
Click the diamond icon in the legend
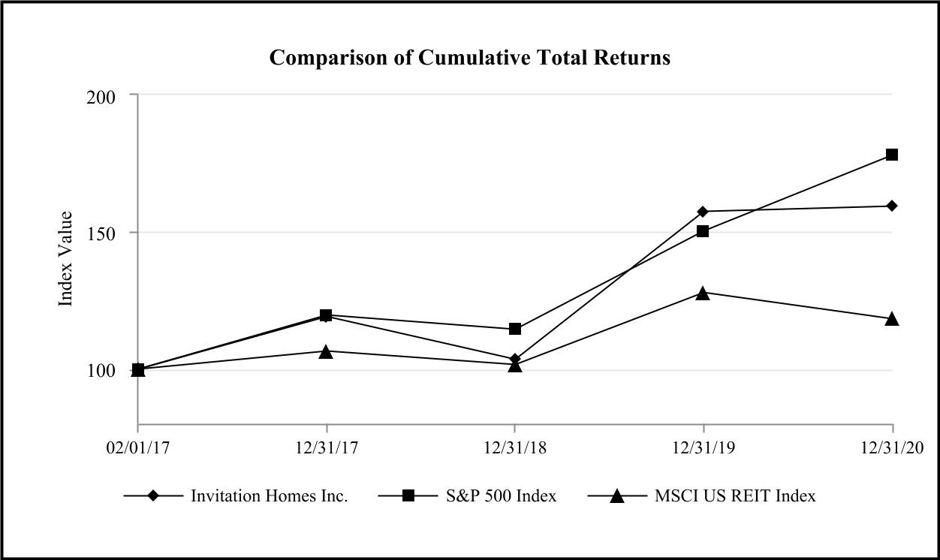153,495
